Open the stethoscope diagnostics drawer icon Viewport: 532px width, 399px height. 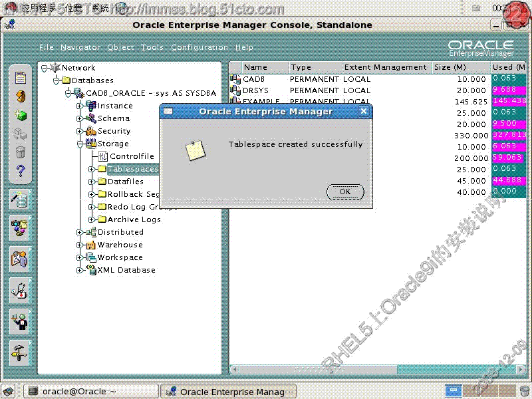click(21, 291)
